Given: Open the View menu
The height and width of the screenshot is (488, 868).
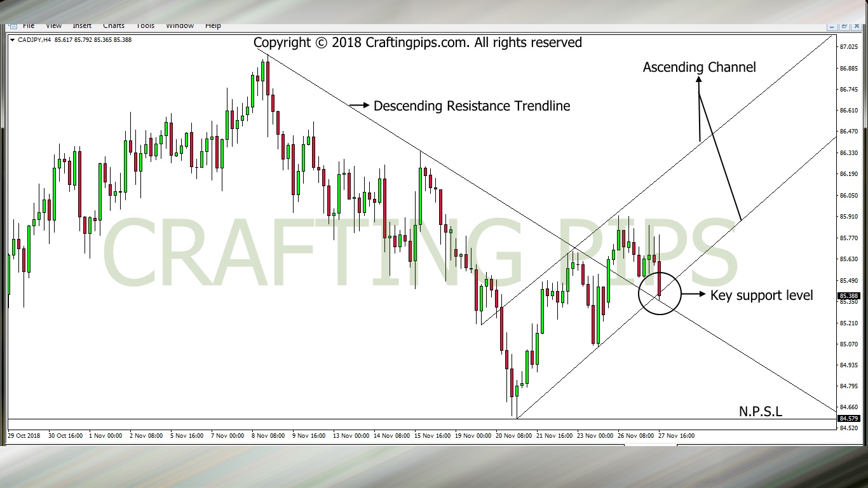Looking at the screenshot, I should (x=53, y=26).
